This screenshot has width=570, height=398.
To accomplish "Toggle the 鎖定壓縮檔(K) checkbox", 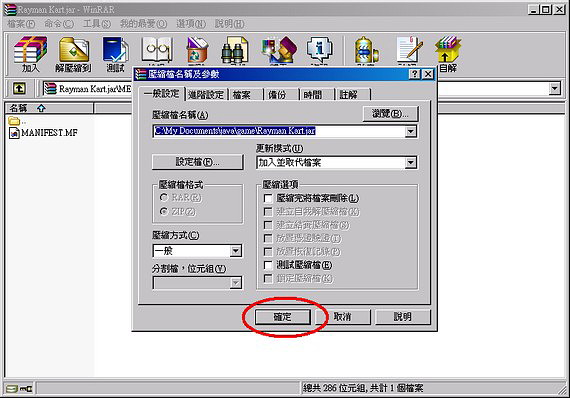I will [268, 279].
